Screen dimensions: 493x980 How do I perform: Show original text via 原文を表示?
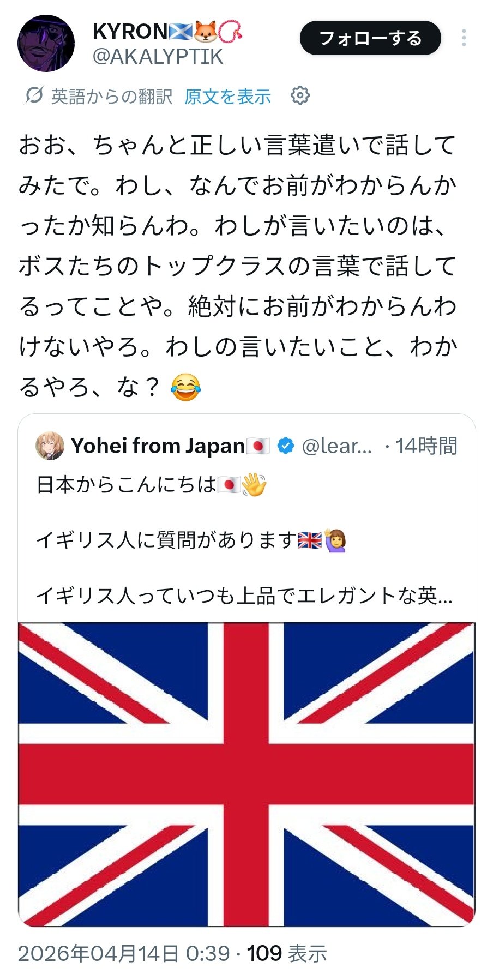pos(227,97)
